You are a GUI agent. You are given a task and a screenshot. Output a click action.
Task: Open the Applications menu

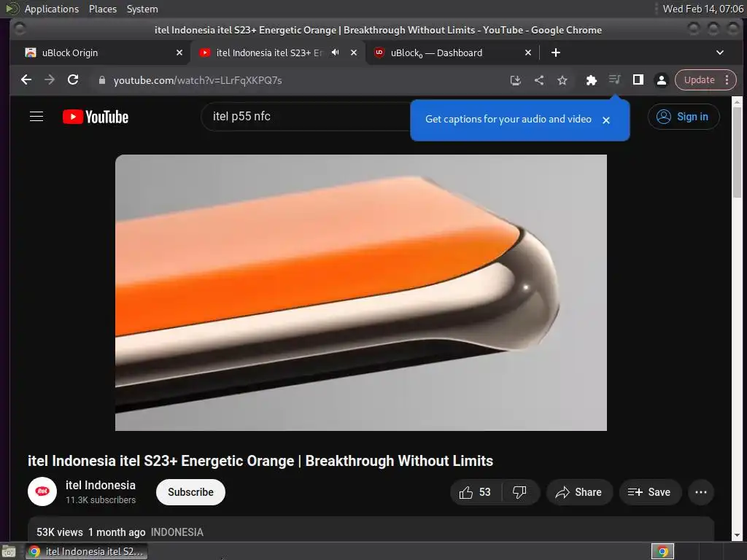click(52, 9)
